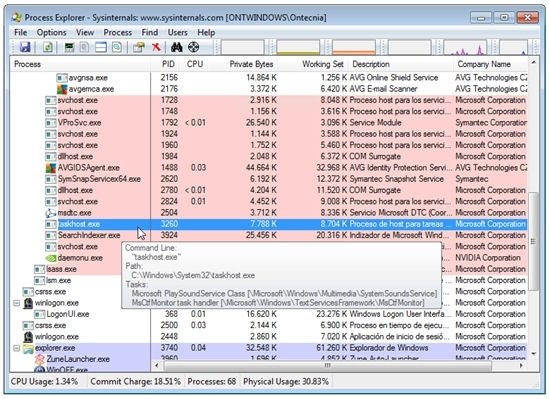
Task: Click the explorer.exe folder icon
Action: pos(28,348)
